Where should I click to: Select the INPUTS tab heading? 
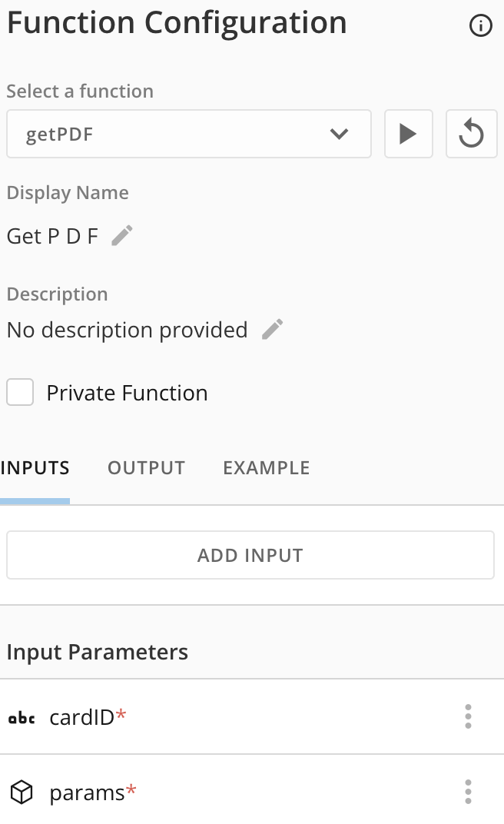click(x=35, y=467)
